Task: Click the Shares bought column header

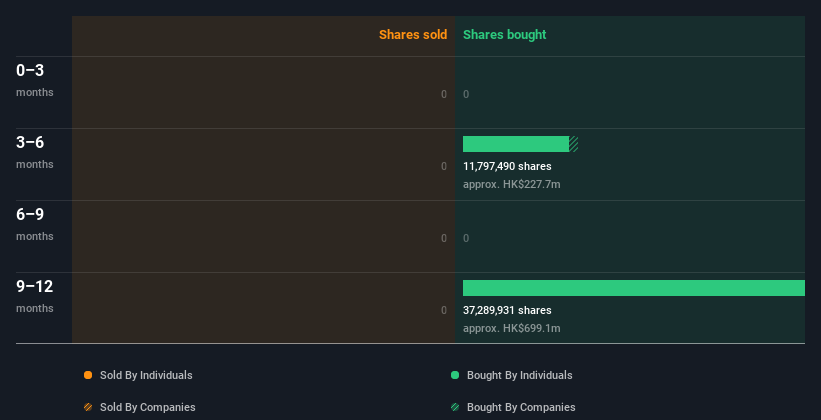Action: point(505,35)
